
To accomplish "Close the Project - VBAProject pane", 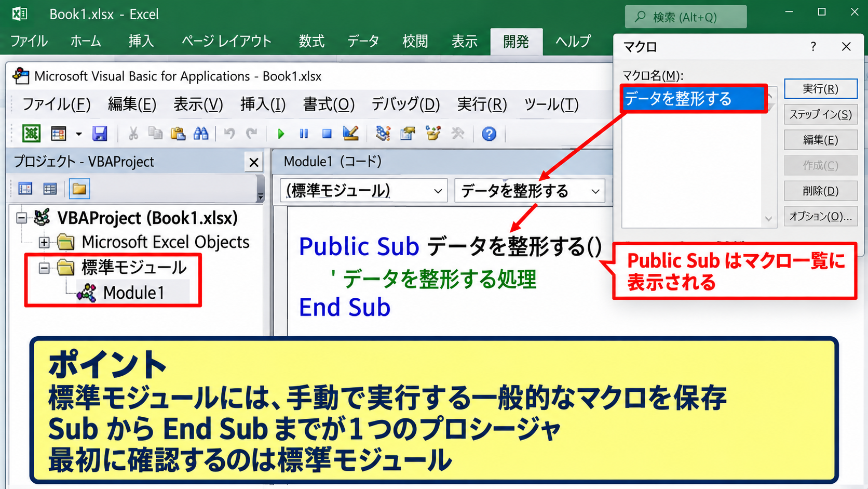I will coord(254,163).
